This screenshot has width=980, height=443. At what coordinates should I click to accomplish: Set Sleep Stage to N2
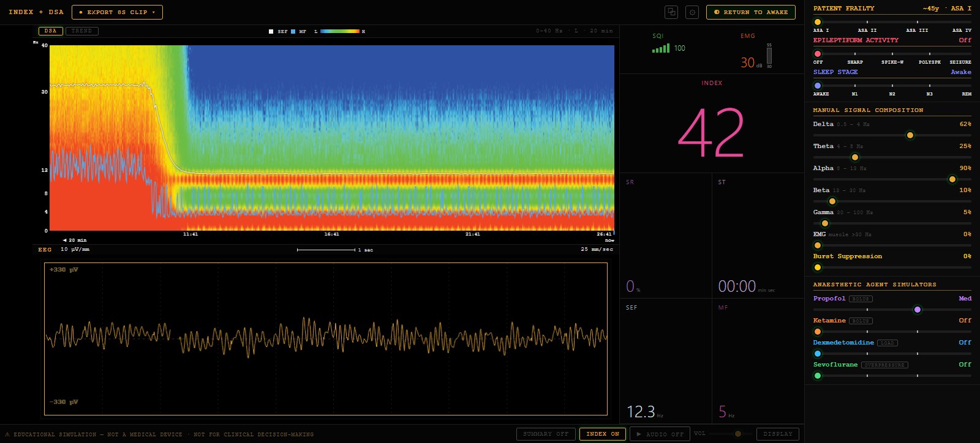tap(892, 94)
